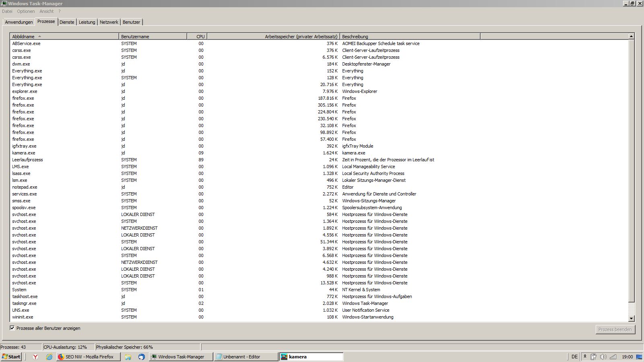Click the show desktop icon beside the clock
The width and height of the screenshot is (644, 362).
click(639, 357)
